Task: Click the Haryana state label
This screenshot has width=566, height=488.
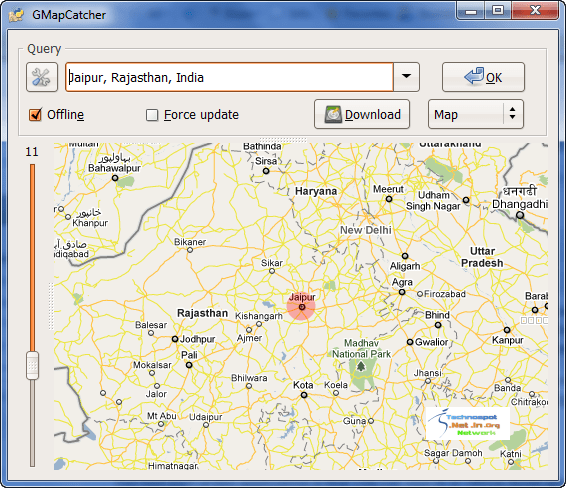Action: [x=316, y=191]
